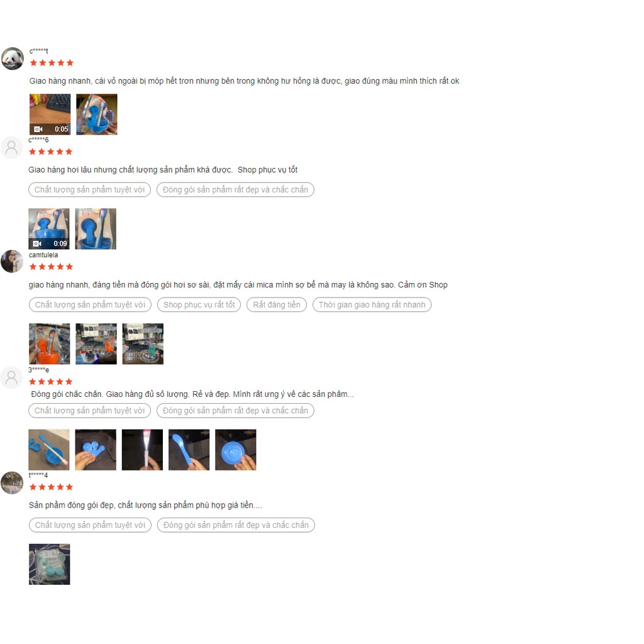The image size is (644, 644).
Task: Select 'Shop phục vụ rất tốt' tag
Action: point(199,305)
